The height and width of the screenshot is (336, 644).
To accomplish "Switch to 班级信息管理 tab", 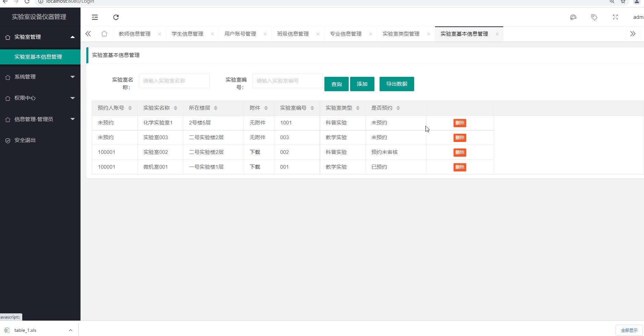I will pyautogui.click(x=293, y=34).
